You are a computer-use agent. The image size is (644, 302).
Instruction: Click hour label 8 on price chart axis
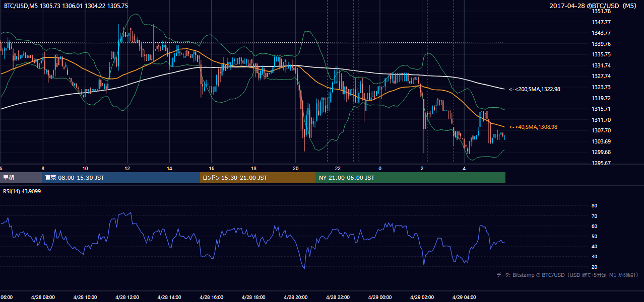[x=43, y=169]
